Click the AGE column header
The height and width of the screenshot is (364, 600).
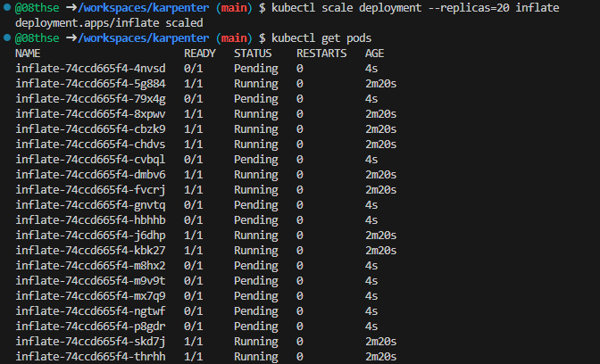coord(374,54)
